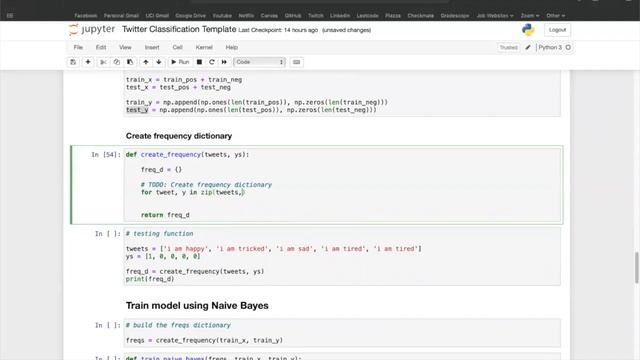Expand the Other bookmark folder

556,16
